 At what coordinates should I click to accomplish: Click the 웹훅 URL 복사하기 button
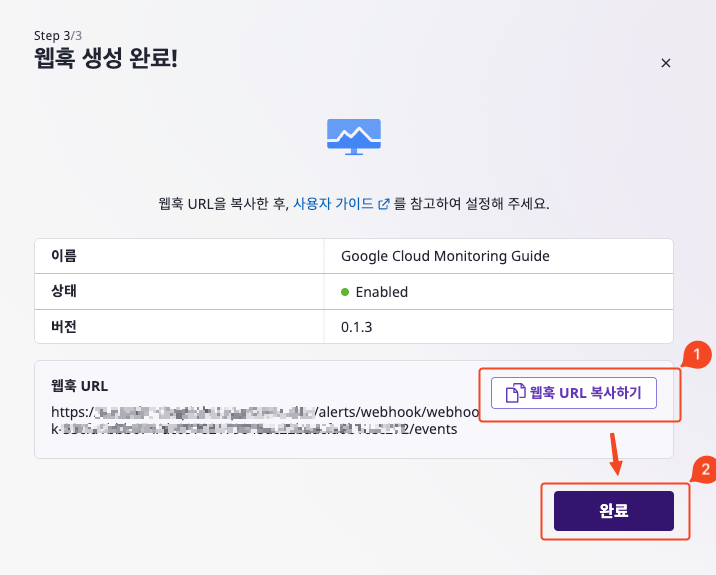point(574,393)
